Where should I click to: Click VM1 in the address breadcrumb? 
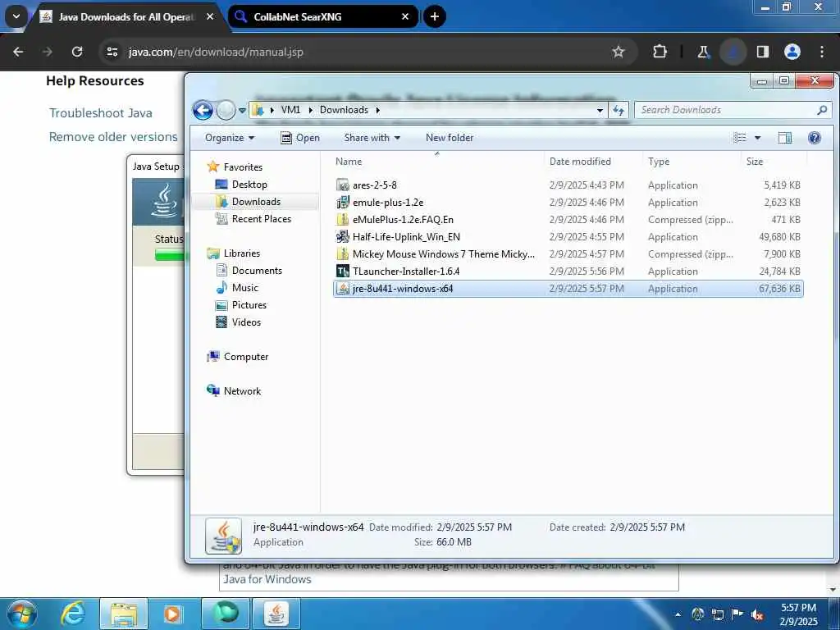point(291,110)
